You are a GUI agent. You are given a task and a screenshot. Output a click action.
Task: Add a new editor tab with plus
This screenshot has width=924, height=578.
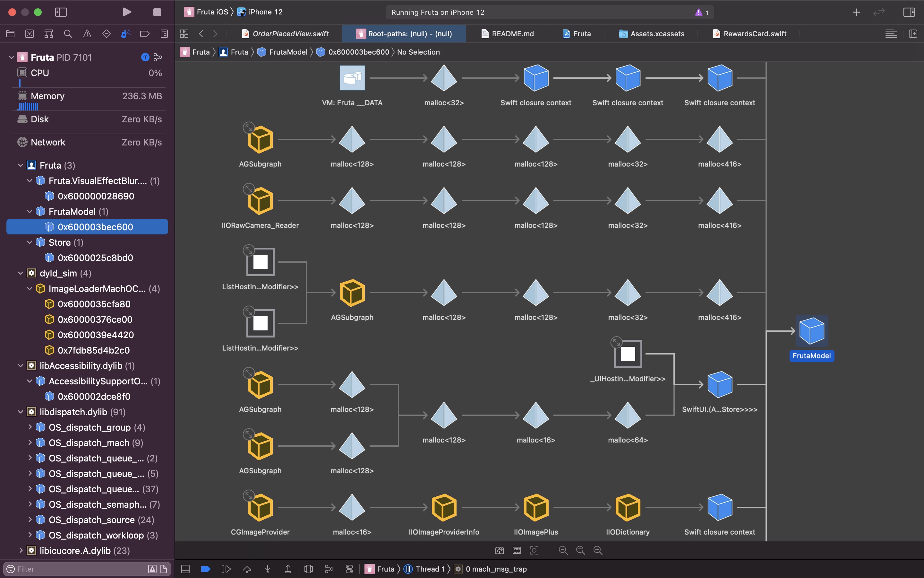tap(856, 12)
